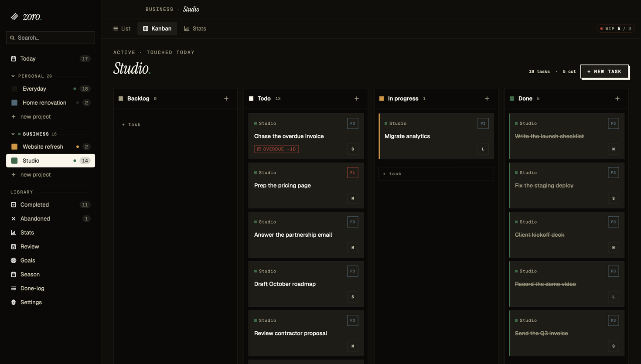Switch to Kanban view tab

(x=157, y=28)
